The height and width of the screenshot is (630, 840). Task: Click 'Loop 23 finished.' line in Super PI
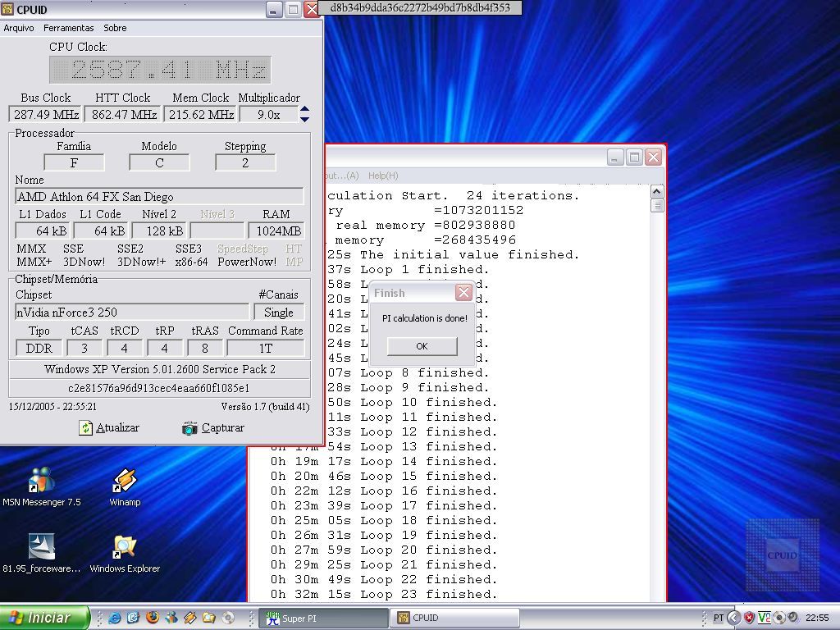(384, 594)
